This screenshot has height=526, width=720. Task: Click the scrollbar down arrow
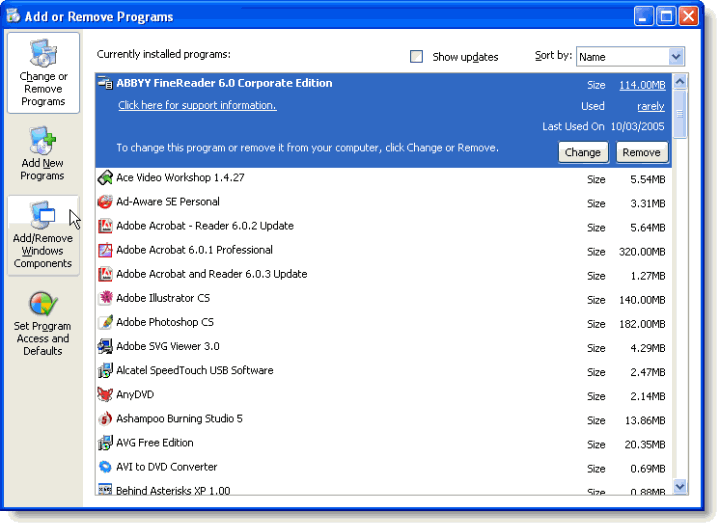(680, 486)
